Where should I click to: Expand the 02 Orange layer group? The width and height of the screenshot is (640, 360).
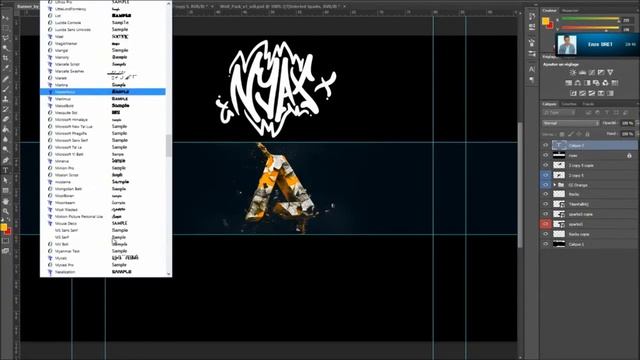click(554, 185)
